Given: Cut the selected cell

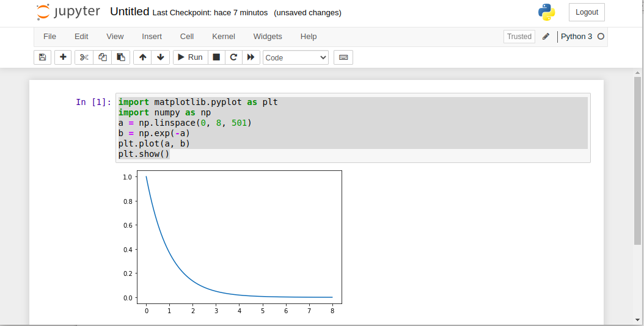Looking at the screenshot, I should 84,57.
